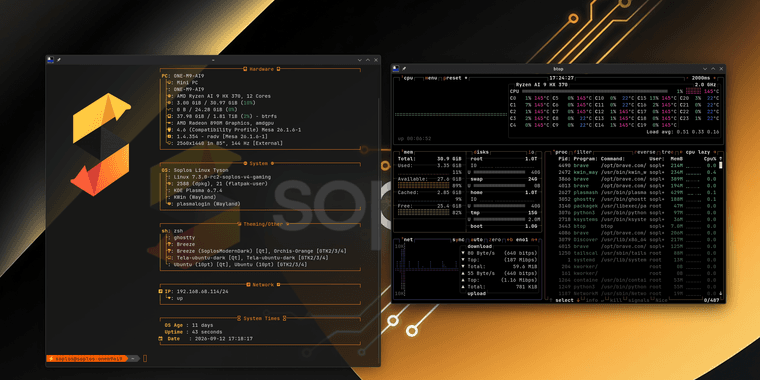The width and height of the screenshot is (760, 380).
Task: Select previous sort column left of cpu lazy
Action: pos(682,152)
